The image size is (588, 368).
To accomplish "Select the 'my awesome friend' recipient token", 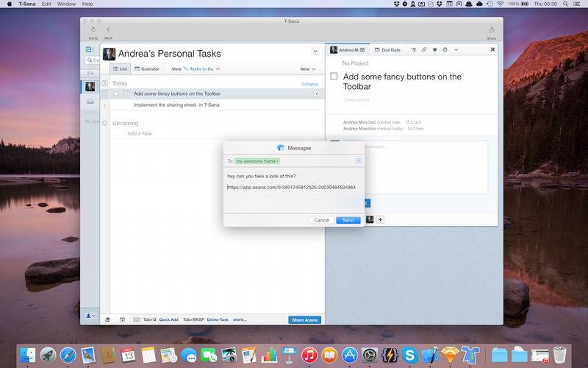I will 257,161.
